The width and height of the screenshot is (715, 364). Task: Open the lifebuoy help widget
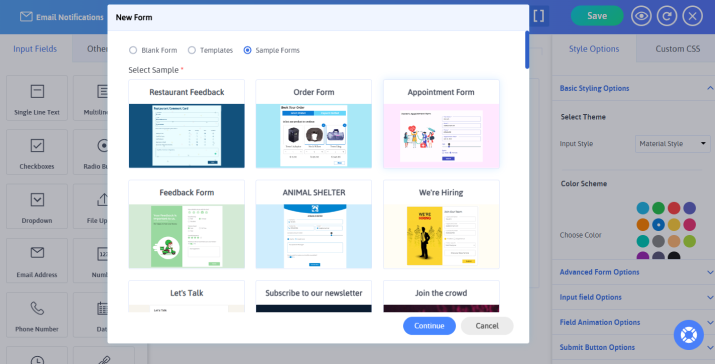(x=689, y=335)
